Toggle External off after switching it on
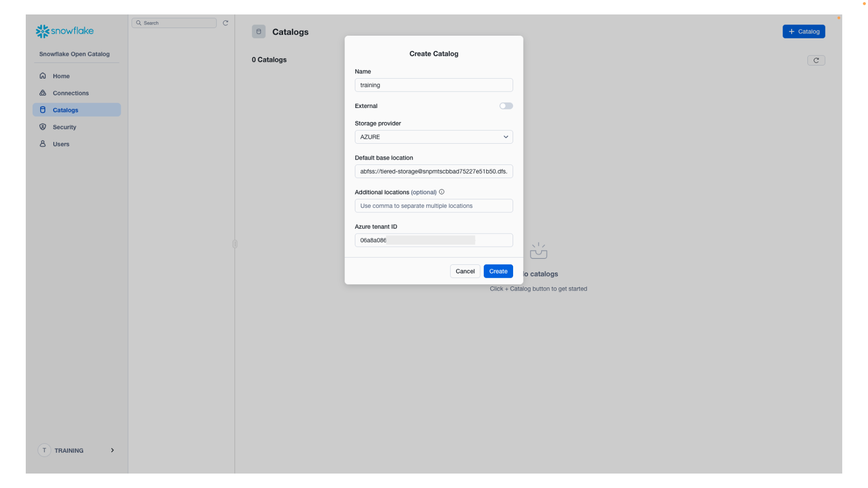868x488 pixels. (x=505, y=106)
